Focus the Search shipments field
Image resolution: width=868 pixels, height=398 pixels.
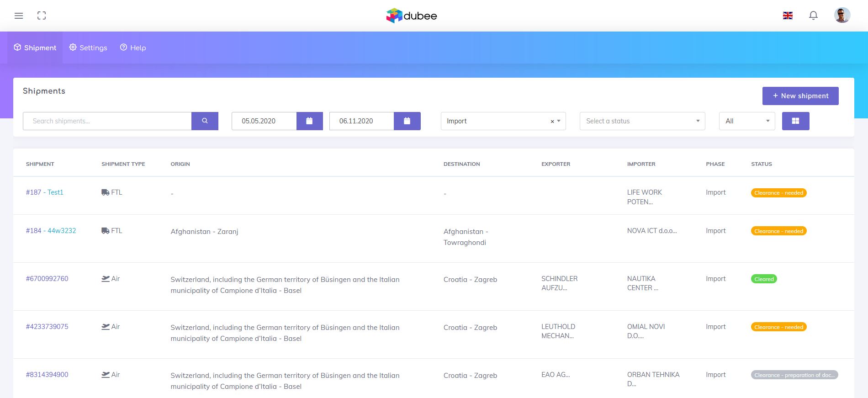(107, 121)
